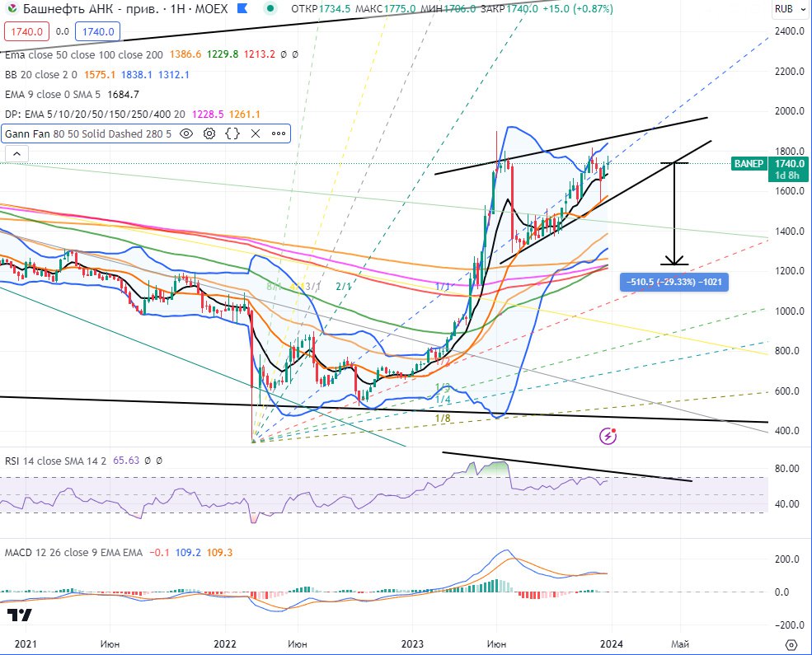Click the 2024 time axis label
This screenshot has height=655, width=812.
[x=611, y=644]
